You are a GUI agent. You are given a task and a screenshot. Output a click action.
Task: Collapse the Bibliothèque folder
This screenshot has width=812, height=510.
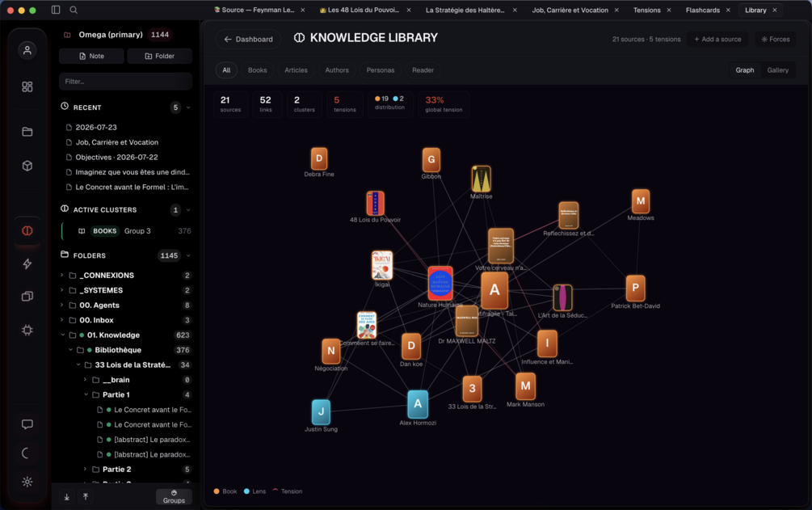tap(70, 350)
